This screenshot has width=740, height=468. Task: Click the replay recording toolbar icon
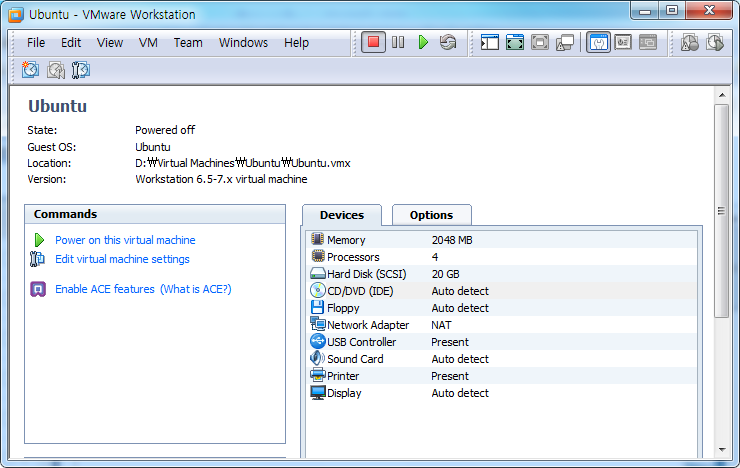pos(715,42)
